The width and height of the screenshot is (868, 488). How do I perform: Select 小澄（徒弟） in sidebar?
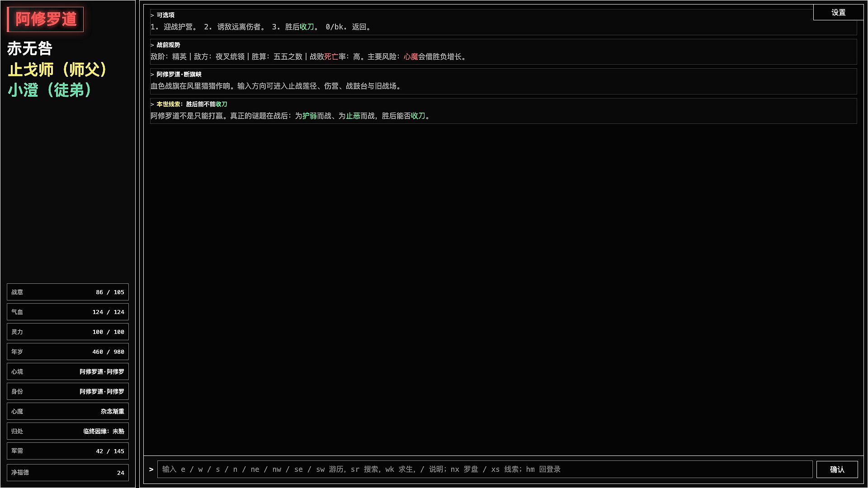(50, 90)
